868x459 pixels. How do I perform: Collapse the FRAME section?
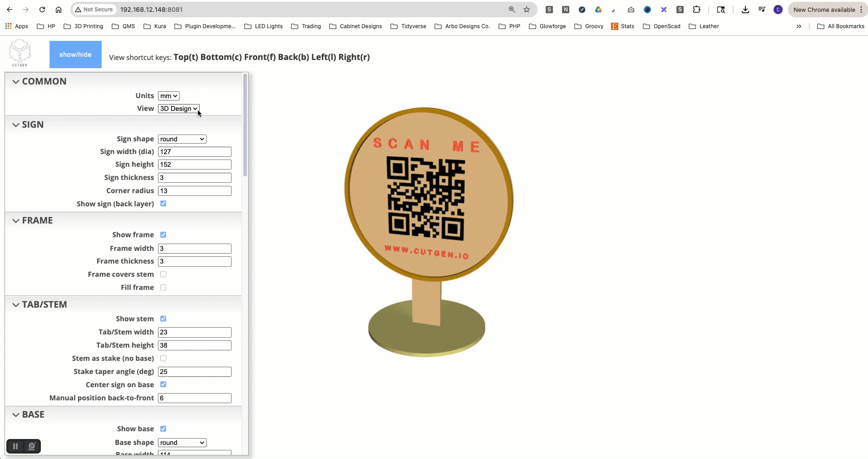coord(16,221)
